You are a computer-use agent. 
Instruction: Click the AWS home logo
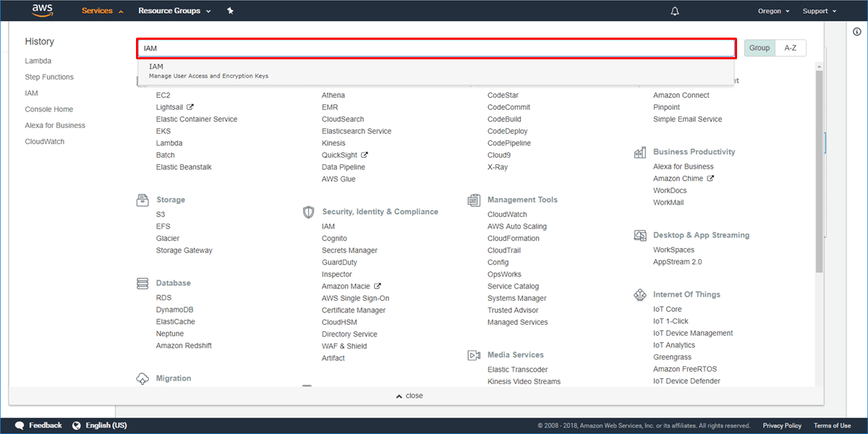42,10
